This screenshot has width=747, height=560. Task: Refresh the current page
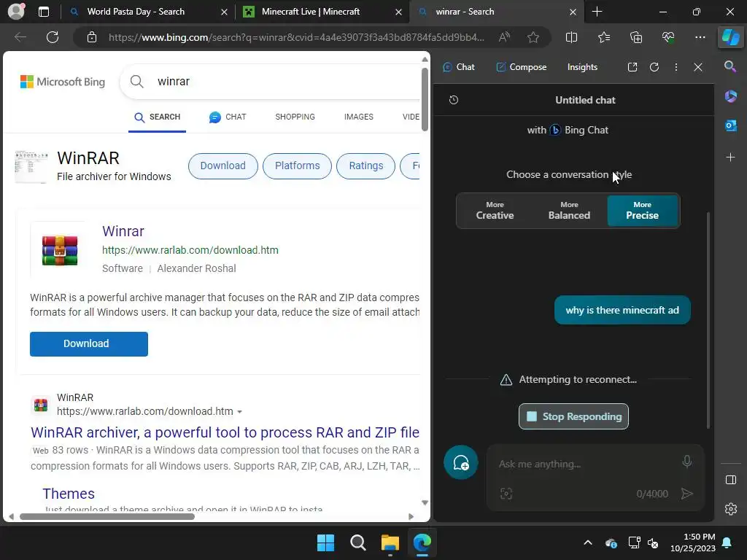(x=53, y=37)
